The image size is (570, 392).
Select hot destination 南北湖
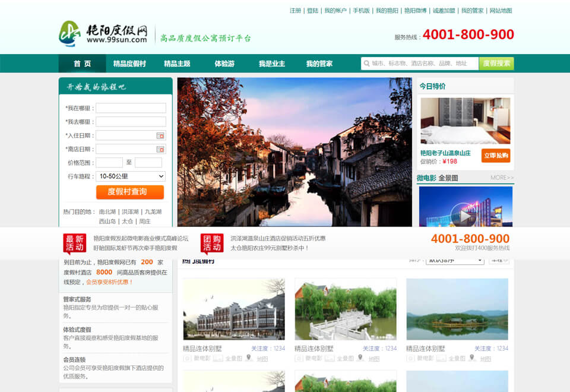tap(107, 211)
